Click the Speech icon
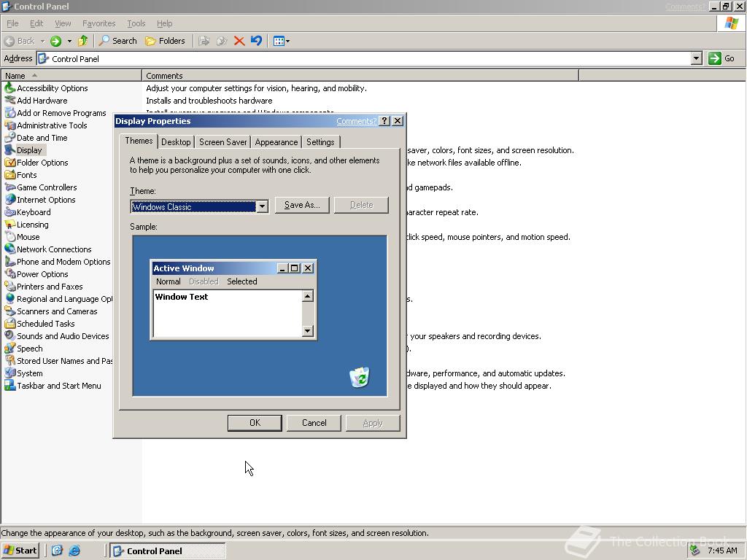The image size is (747, 560). point(10,348)
